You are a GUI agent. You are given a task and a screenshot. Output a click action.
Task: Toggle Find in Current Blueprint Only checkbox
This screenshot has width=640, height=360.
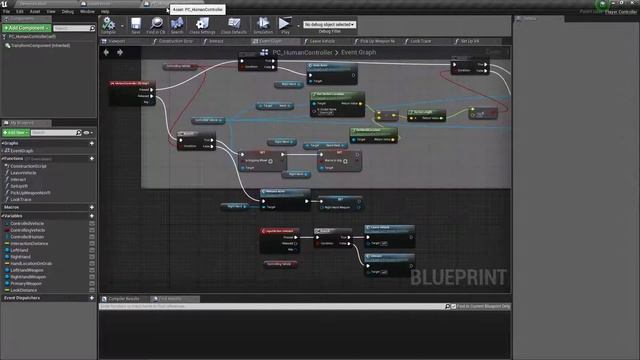(453, 306)
